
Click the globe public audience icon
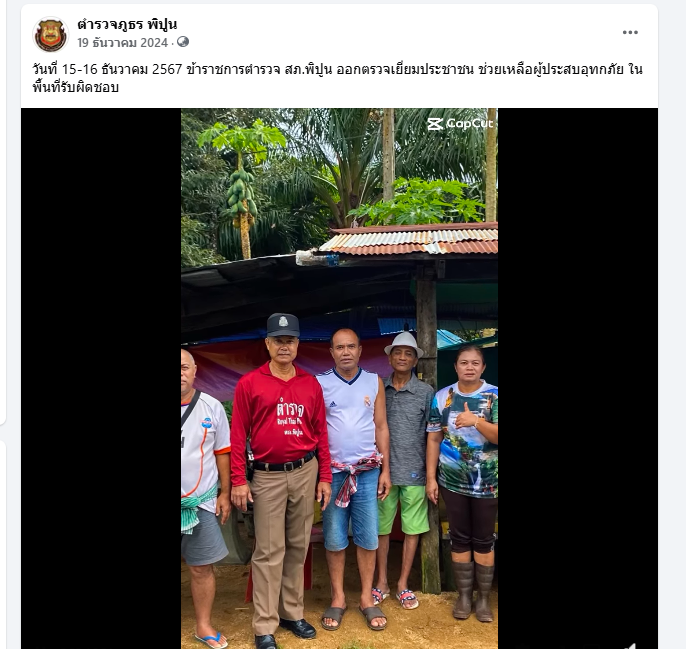(183, 42)
